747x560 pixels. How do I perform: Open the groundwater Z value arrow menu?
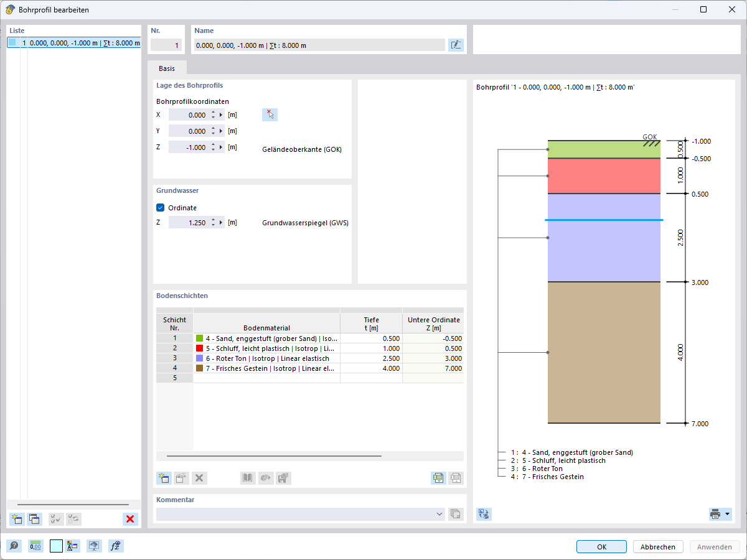(x=220, y=222)
